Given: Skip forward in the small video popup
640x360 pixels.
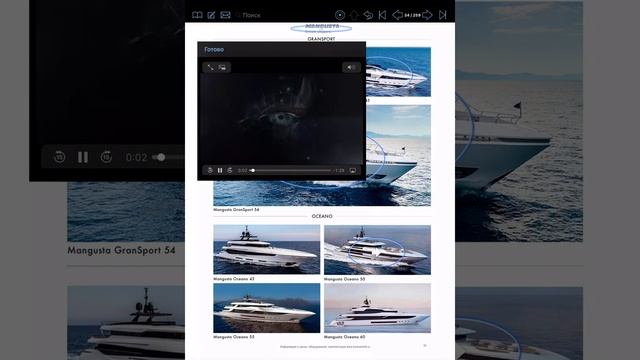Looking at the screenshot, I should [x=230, y=170].
